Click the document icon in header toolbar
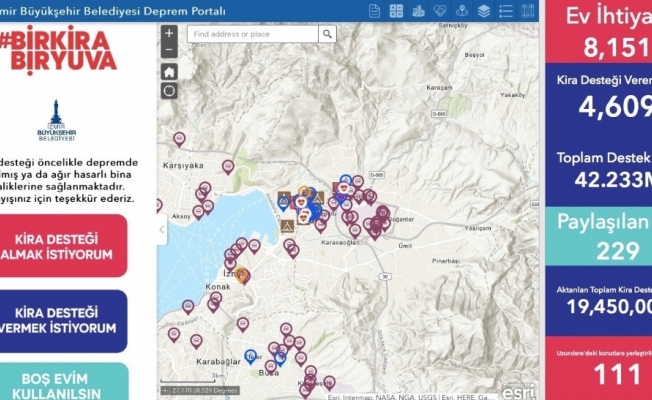 [374, 11]
